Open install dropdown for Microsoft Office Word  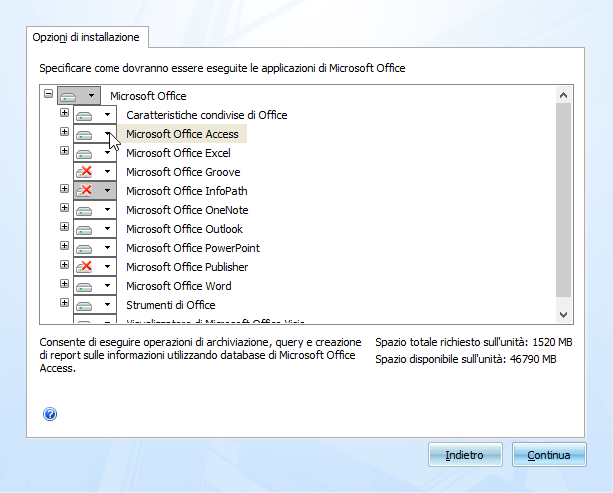[x=107, y=286]
